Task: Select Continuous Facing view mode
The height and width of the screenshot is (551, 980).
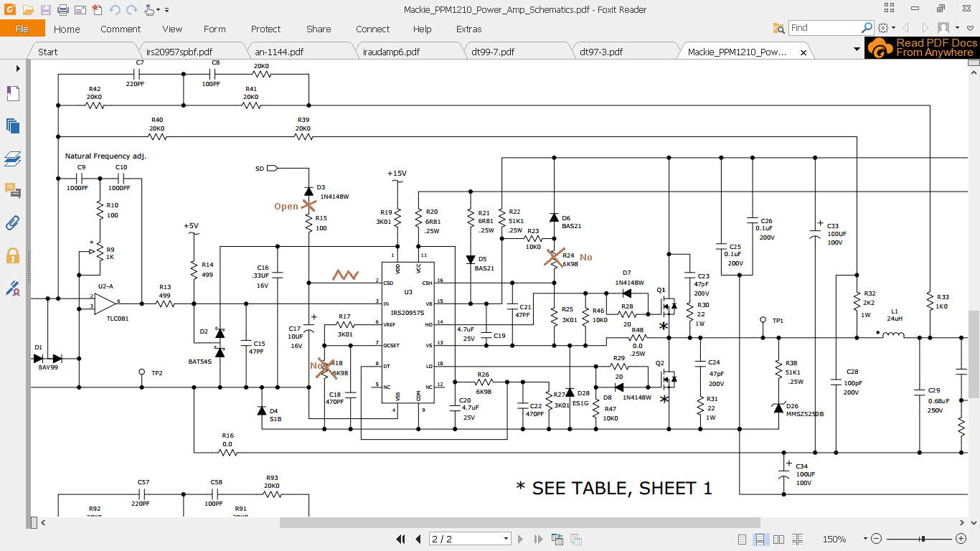Action: click(x=796, y=539)
